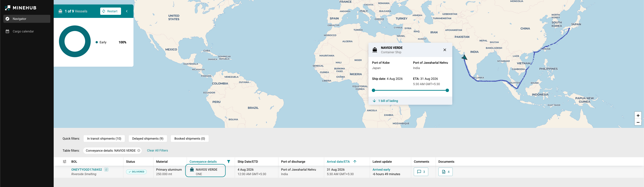Click the ship icon in NAVIOS VERDE popup
This screenshot has width=644, height=187.
click(x=375, y=50)
